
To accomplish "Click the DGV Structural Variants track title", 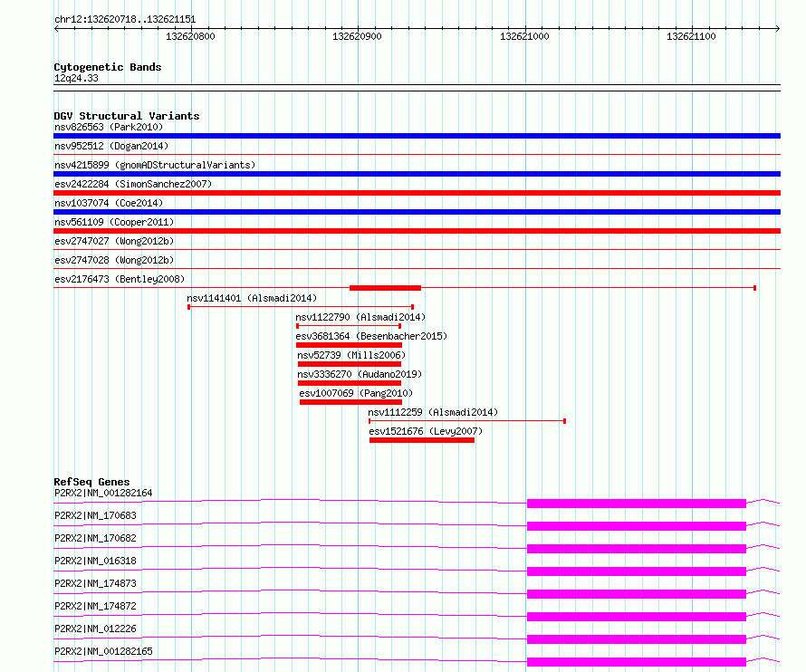I will click(x=127, y=116).
